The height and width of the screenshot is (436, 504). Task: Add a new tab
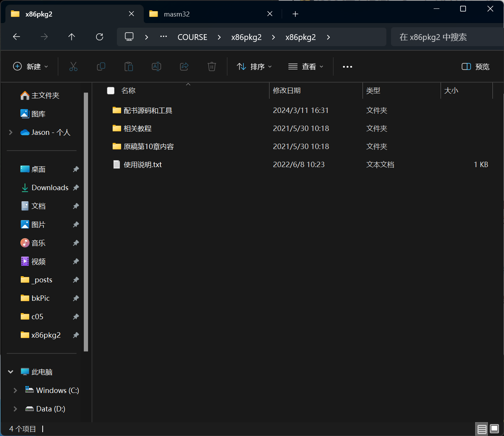[x=295, y=14]
